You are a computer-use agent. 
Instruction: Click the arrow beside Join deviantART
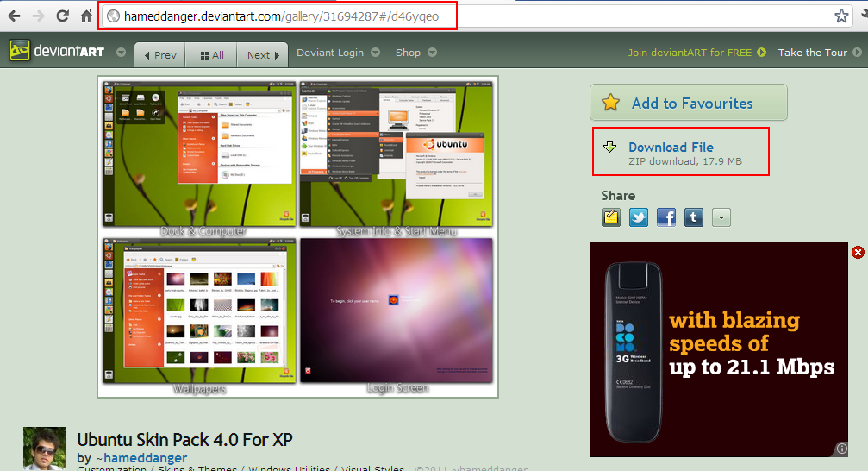pos(762,52)
